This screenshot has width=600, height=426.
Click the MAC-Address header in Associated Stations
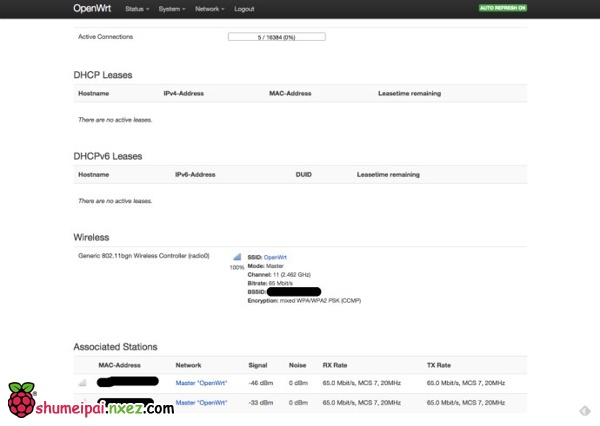coord(119,365)
